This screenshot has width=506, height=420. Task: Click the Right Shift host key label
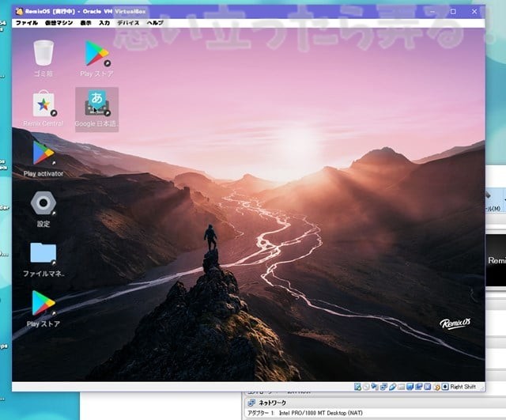[463, 387]
